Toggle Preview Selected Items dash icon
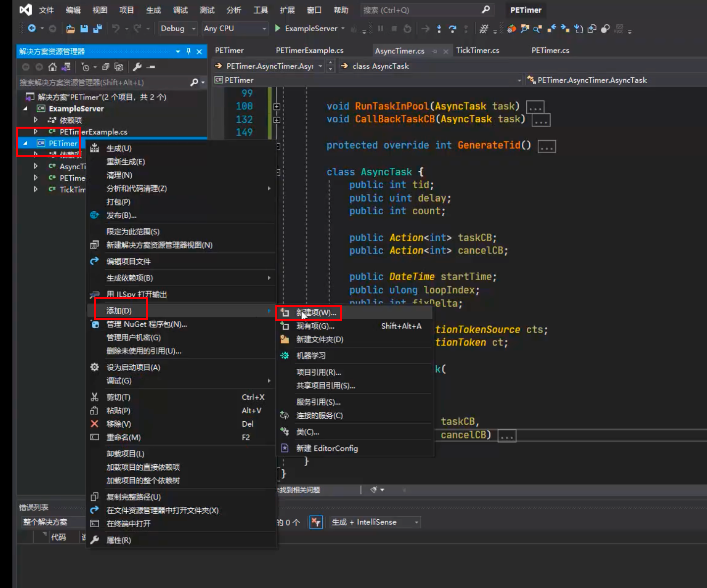The height and width of the screenshot is (588, 707). [151, 67]
